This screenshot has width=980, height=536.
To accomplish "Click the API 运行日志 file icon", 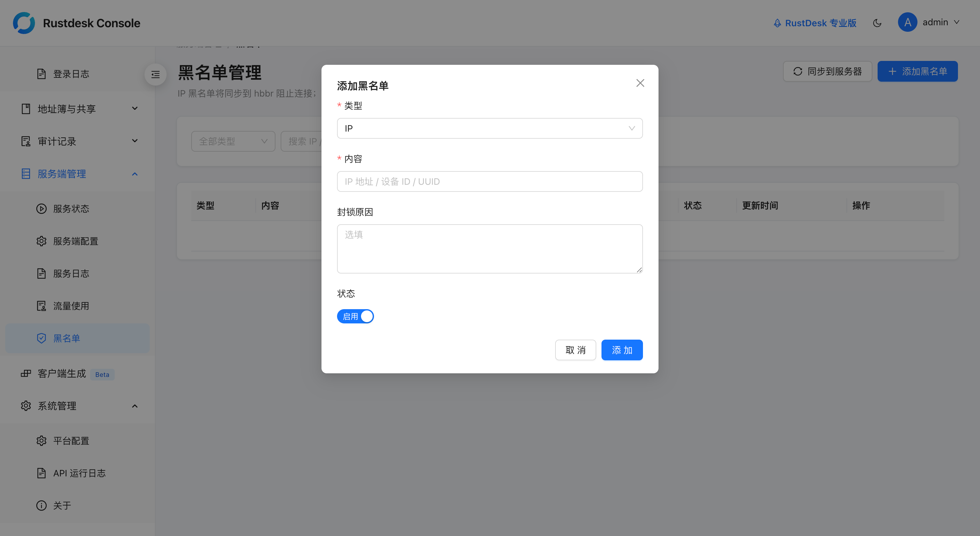I will pyautogui.click(x=41, y=473).
